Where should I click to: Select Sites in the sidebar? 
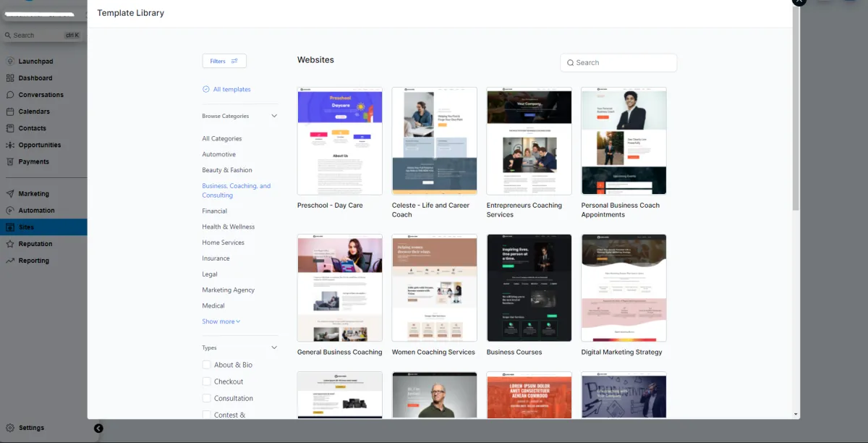click(43, 227)
